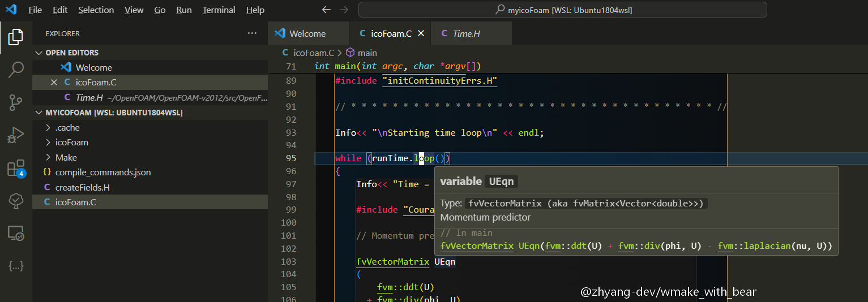Collapse the Open Editors section

coord(39,53)
